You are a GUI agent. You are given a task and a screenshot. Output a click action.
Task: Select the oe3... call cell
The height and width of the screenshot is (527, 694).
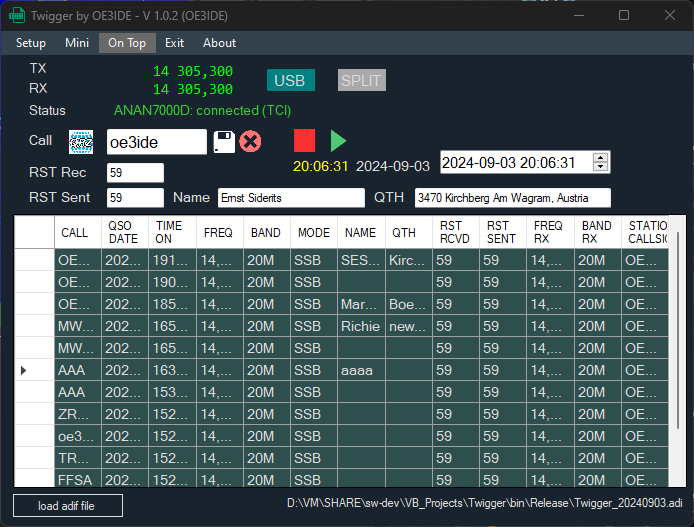[78, 436]
